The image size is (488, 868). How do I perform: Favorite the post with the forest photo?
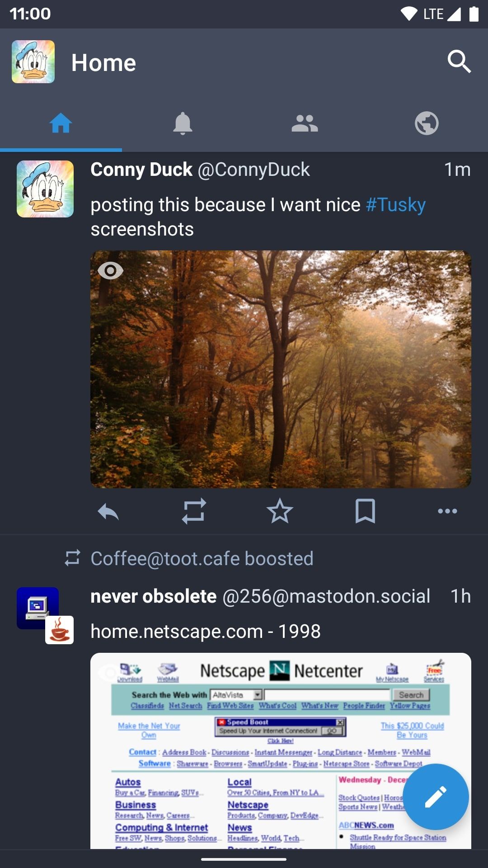tap(280, 511)
